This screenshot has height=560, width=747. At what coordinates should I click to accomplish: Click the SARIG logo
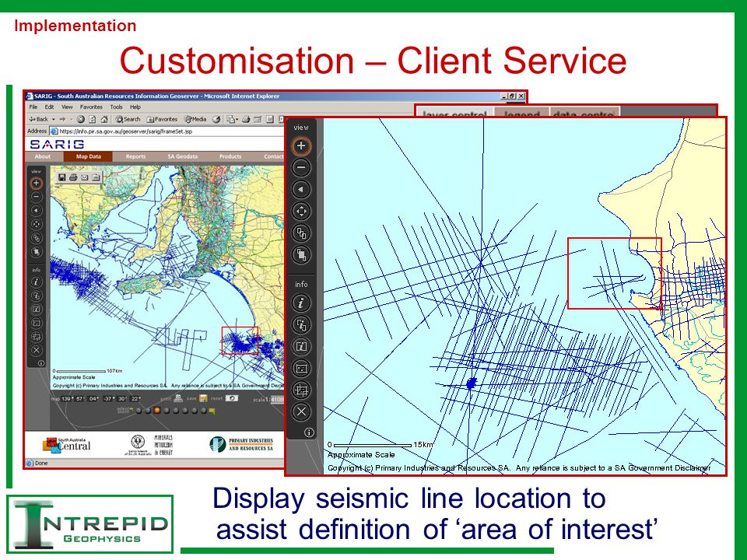pyautogui.click(x=57, y=145)
